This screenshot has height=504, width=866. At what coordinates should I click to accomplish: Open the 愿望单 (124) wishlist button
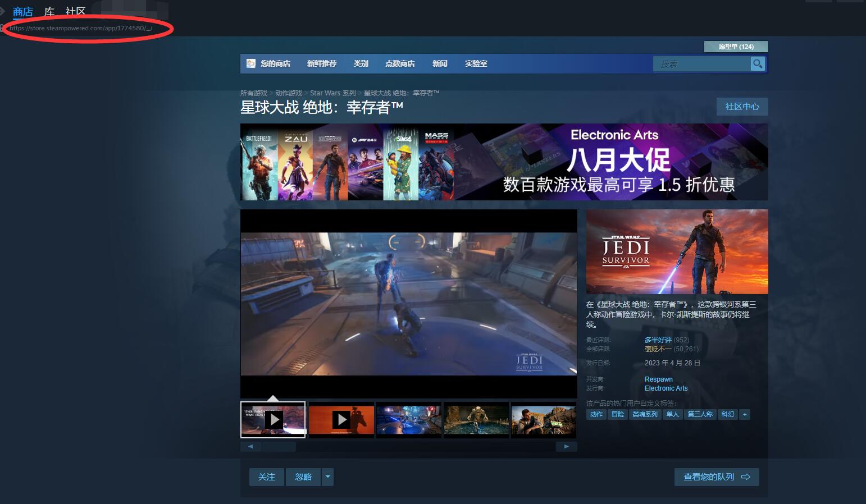click(736, 47)
